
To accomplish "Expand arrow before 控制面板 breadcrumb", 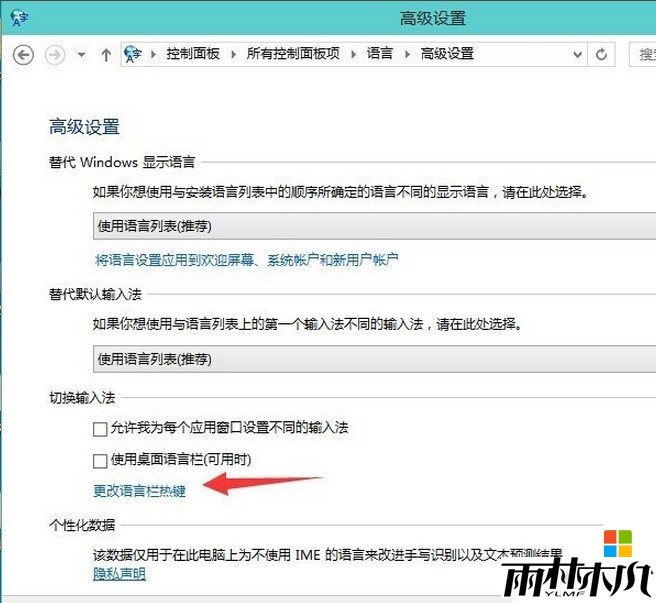I will pyautogui.click(x=154, y=54).
